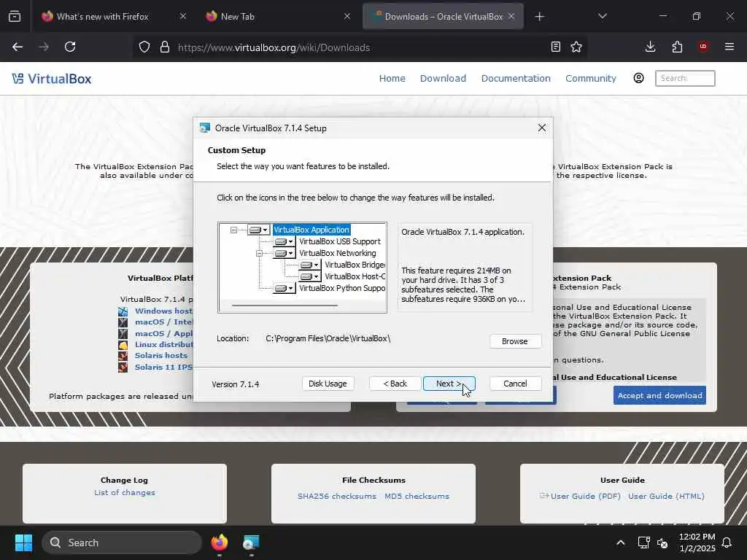Click the tracking protection shield icon
The width and height of the screenshot is (747, 560).
point(144,47)
